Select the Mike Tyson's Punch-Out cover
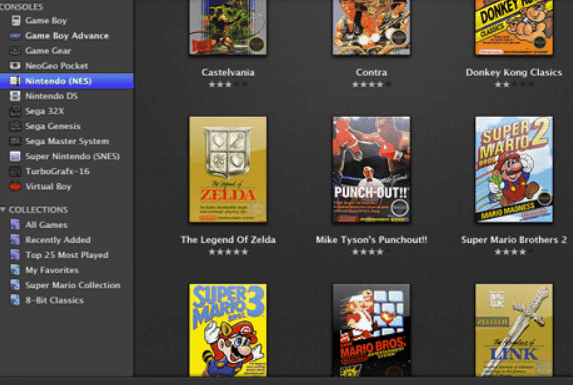This screenshot has height=385, width=573. click(x=371, y=169)
